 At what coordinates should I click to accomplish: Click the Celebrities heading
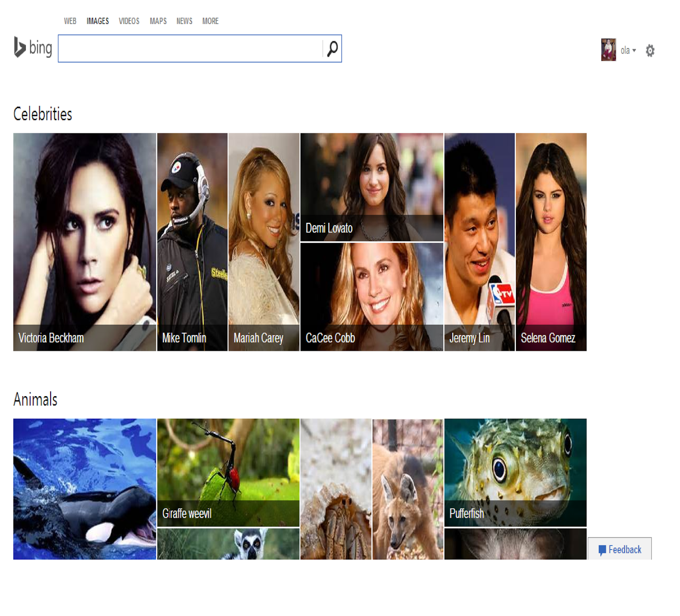[x=42, y=114]
